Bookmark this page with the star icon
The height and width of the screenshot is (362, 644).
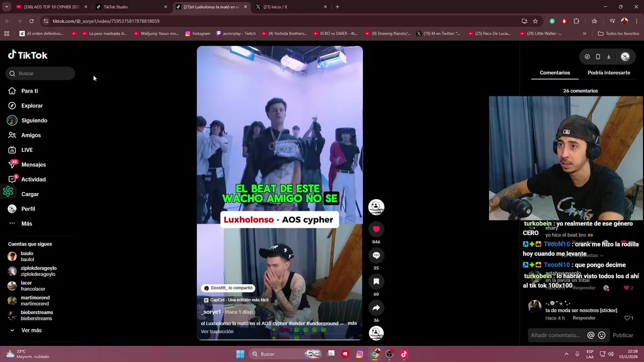point(535,21)
